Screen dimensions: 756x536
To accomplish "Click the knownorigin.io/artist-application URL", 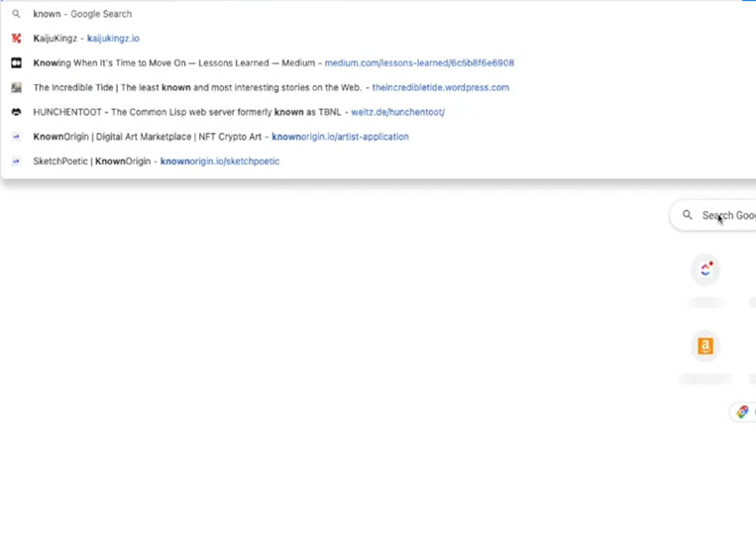I will tap(341, 137).
